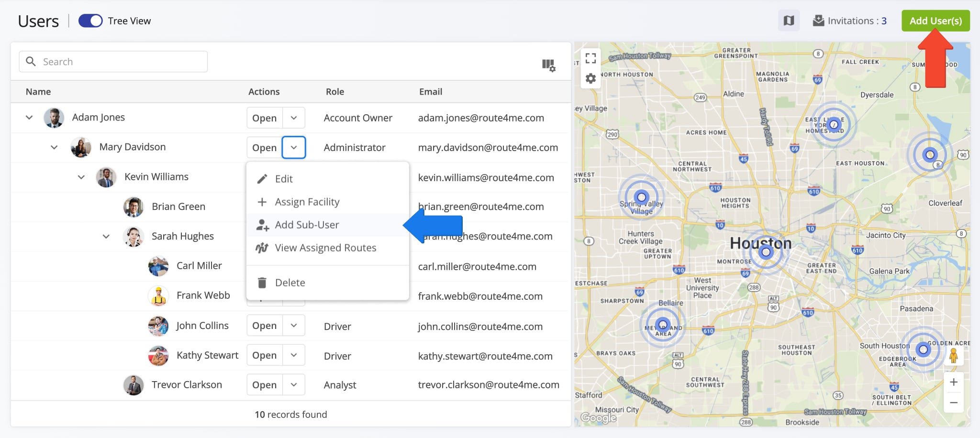This screenshot has height=438, width=980.
Task: Click the Invitations : 3 label
Action: (857, 21)
